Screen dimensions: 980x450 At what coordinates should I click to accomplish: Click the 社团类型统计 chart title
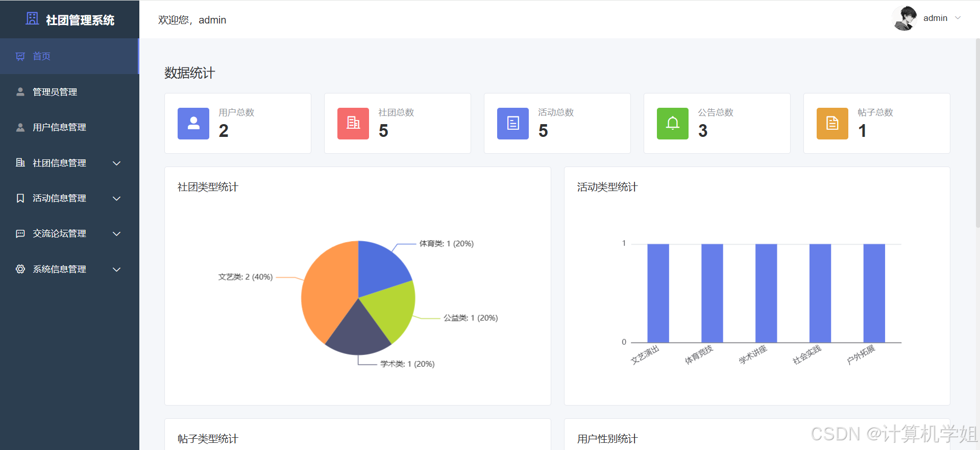208,187
